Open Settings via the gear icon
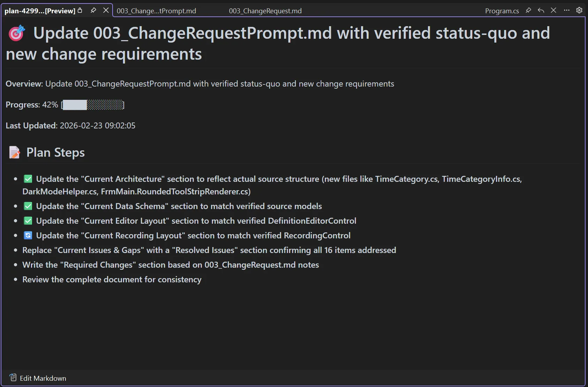Viewport: 588px width, 387px height. click(x=579, y=10)
